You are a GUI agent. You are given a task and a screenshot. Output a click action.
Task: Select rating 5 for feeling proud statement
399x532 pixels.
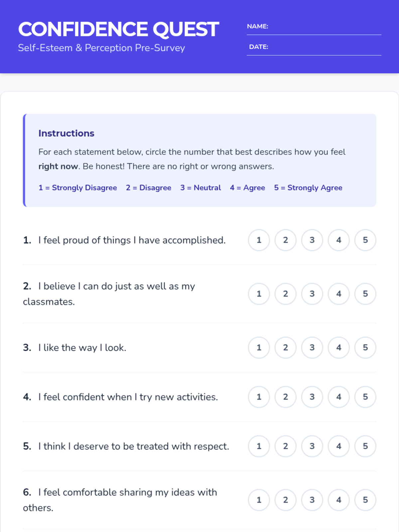click(x=365, y=240)
